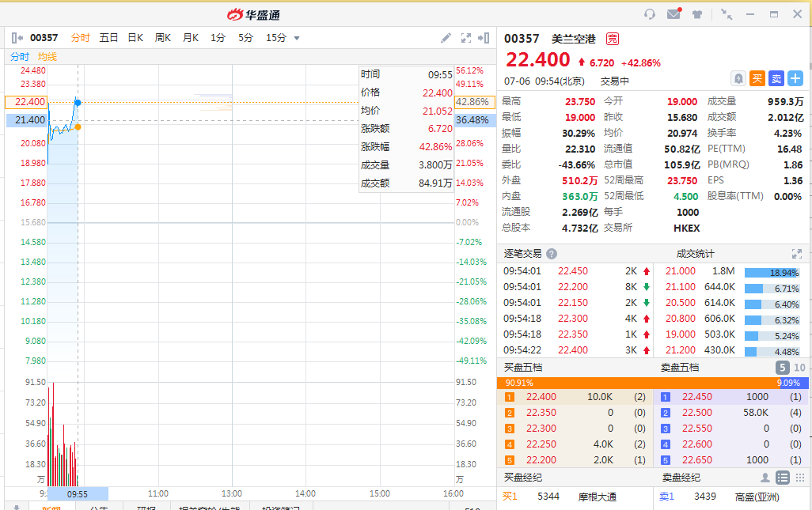Set a price alert bell

pyautogui.click(x=738, y=78)
